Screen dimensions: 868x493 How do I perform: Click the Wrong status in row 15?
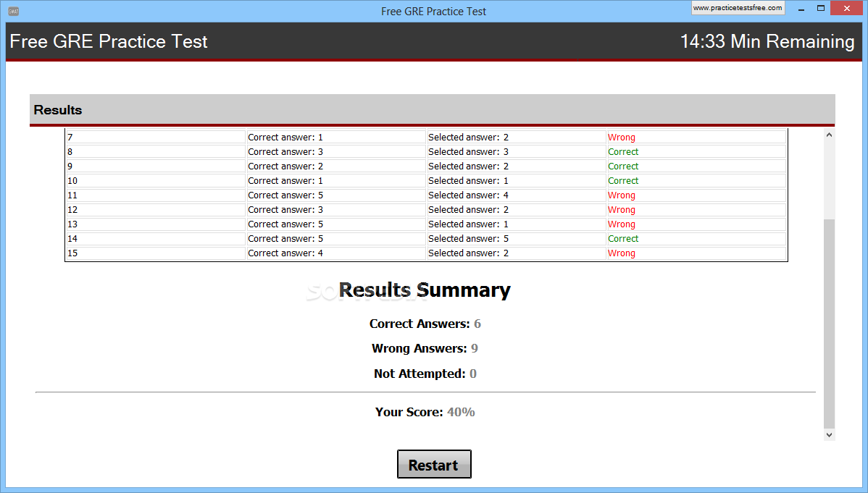[621, 253]
